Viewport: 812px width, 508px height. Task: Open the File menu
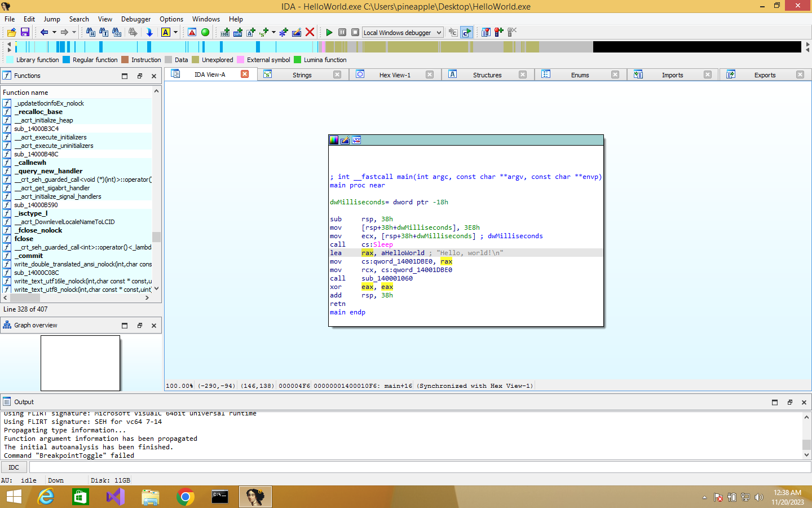point(10,19)
